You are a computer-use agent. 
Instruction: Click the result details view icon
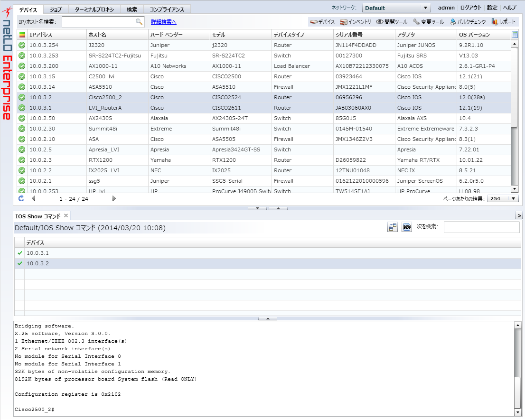pos(393,227)
